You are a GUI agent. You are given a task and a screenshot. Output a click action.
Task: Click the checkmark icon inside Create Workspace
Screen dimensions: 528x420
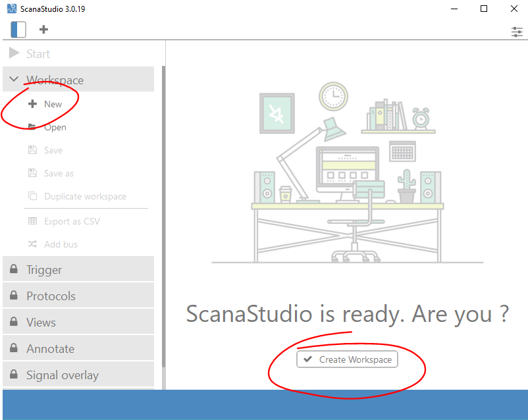[308, 359]
